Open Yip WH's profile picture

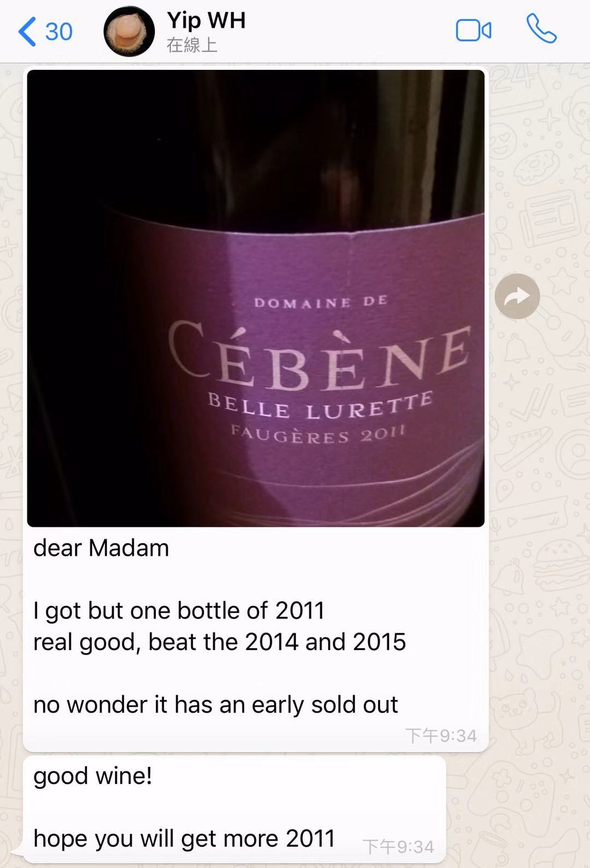click(129, 32)
